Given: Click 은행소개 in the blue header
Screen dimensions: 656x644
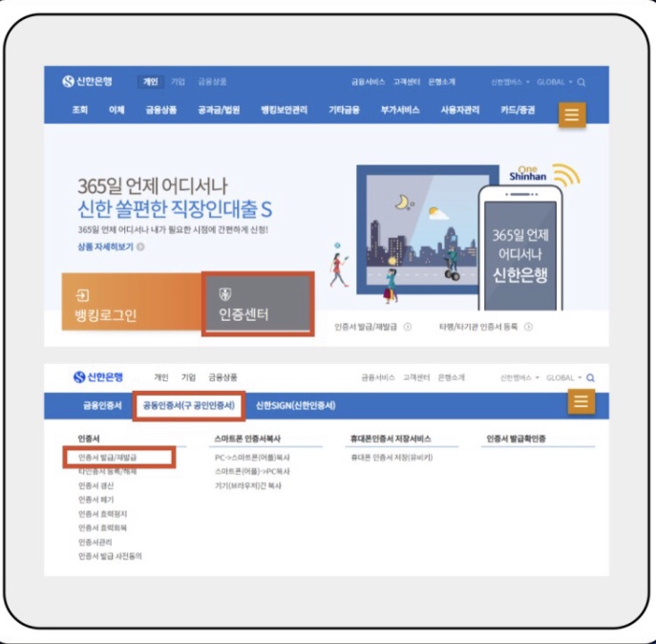Looking at the screenshot, I should click(x=442, y=81).
